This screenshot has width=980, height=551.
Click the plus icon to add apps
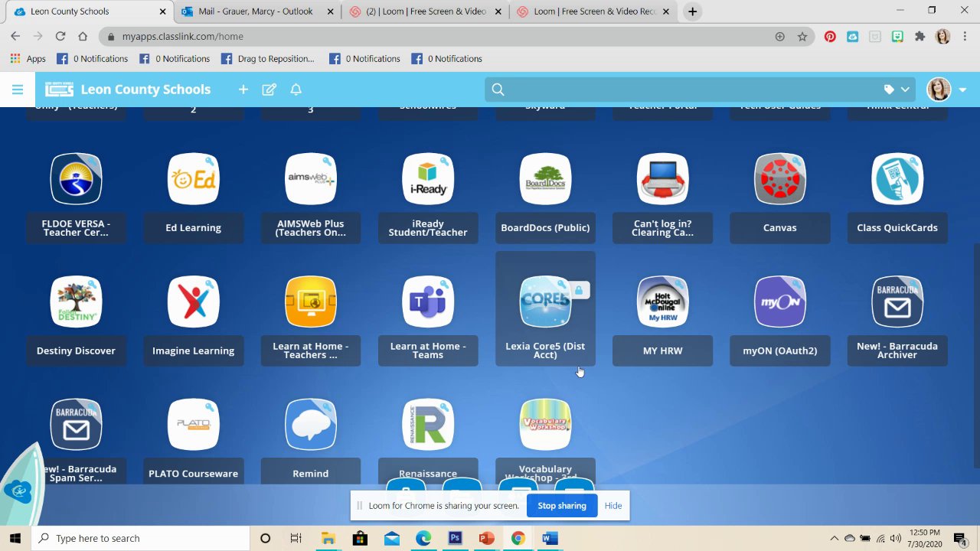tap(243, 90)
